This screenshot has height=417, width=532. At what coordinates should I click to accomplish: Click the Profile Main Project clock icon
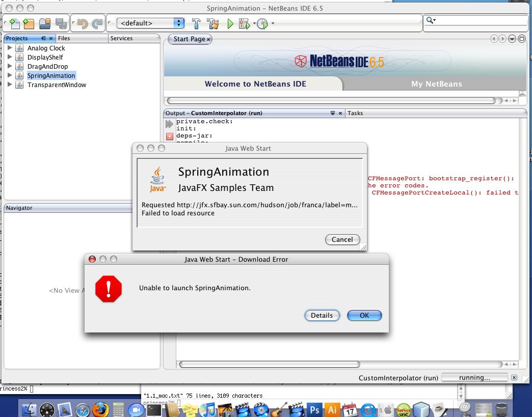[262, 23]
